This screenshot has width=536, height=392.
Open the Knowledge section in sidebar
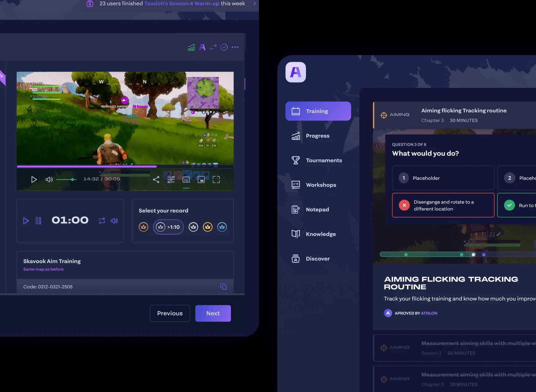click(x=314, y=234)
